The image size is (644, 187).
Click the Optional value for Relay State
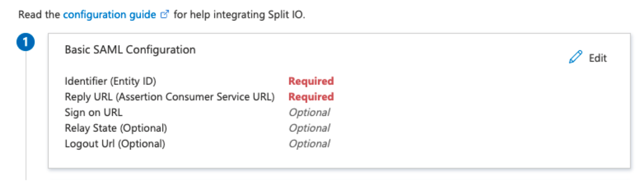click(x=309, y=128)
